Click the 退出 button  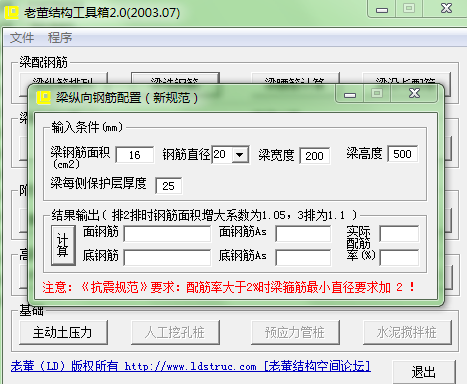pyautogui.click(x=424, y=372)
